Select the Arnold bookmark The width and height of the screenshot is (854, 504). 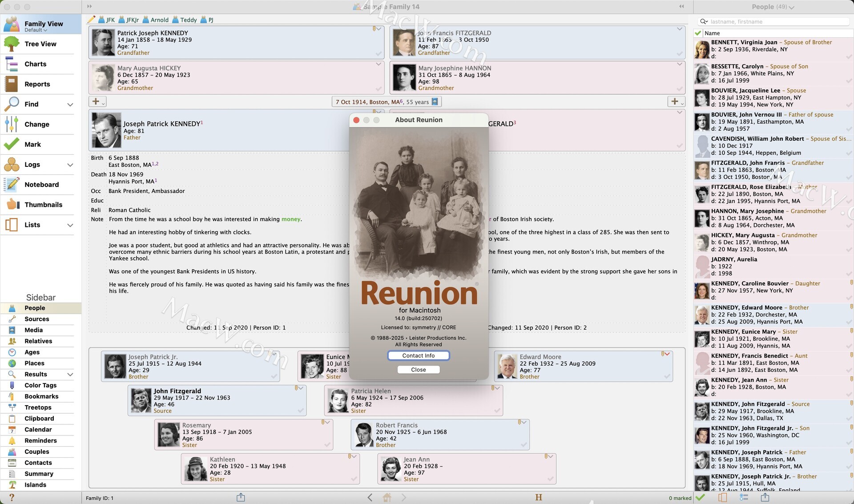pyautogui.click(x=156, y=20)
